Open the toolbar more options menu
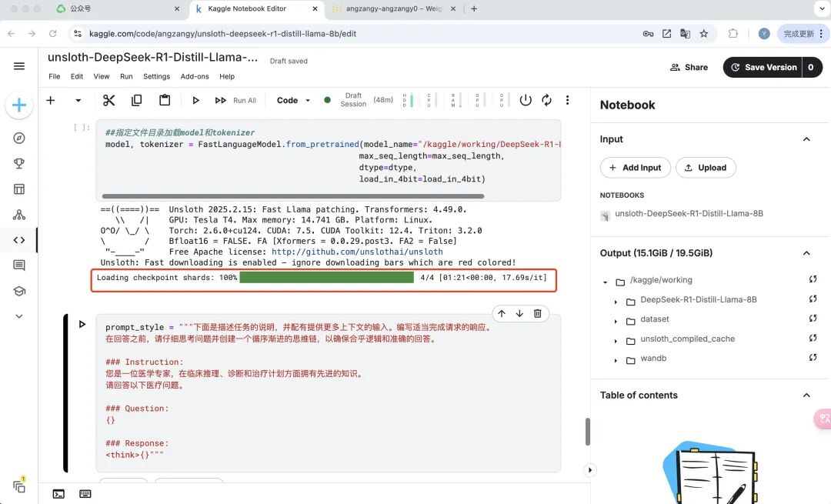The width and height of the screenshot is (831, 504). pos(568,99)
